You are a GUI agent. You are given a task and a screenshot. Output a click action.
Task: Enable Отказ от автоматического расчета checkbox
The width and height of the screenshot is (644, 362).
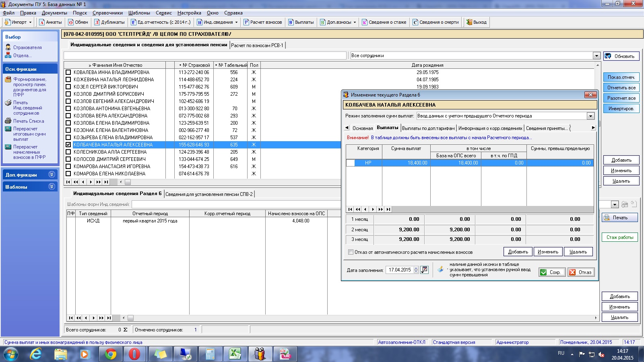point(351,252)
